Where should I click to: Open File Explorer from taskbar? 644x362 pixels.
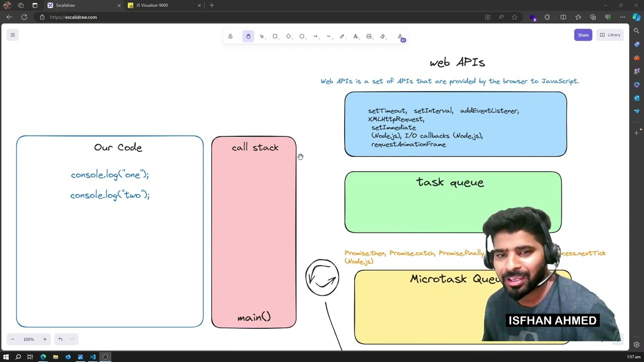pos(55,357)
